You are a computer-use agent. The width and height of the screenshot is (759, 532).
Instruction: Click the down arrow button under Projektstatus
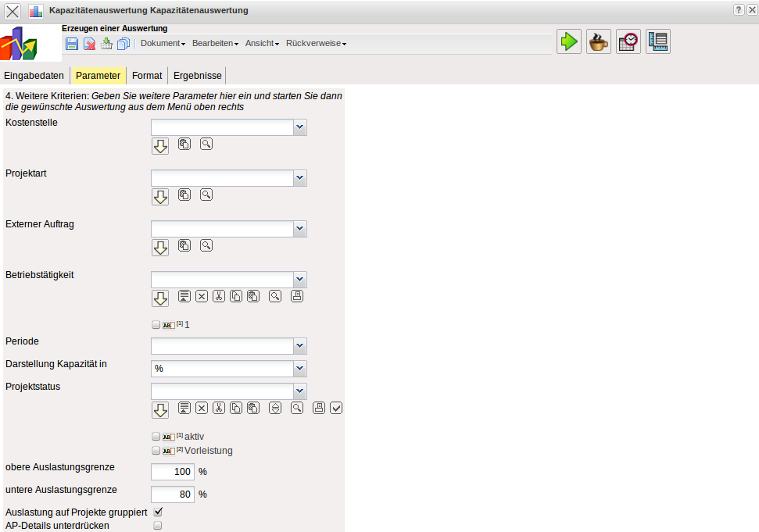click(160, 410)
